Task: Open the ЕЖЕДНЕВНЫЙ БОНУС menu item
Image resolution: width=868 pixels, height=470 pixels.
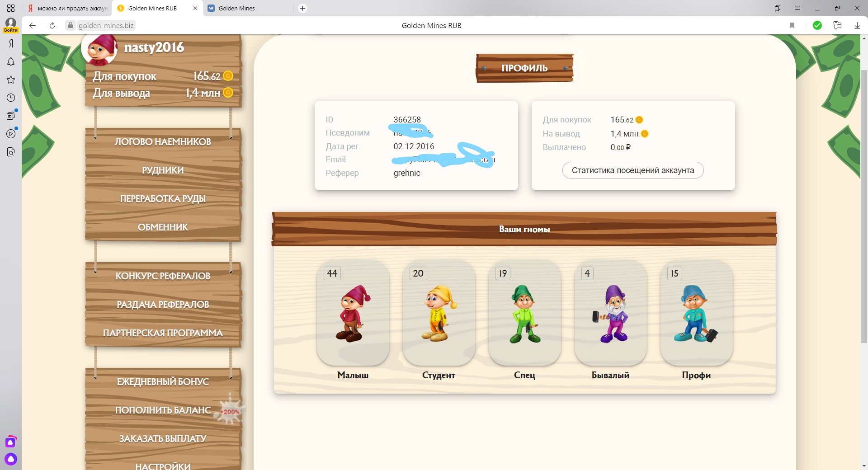Action: (163, 382)
